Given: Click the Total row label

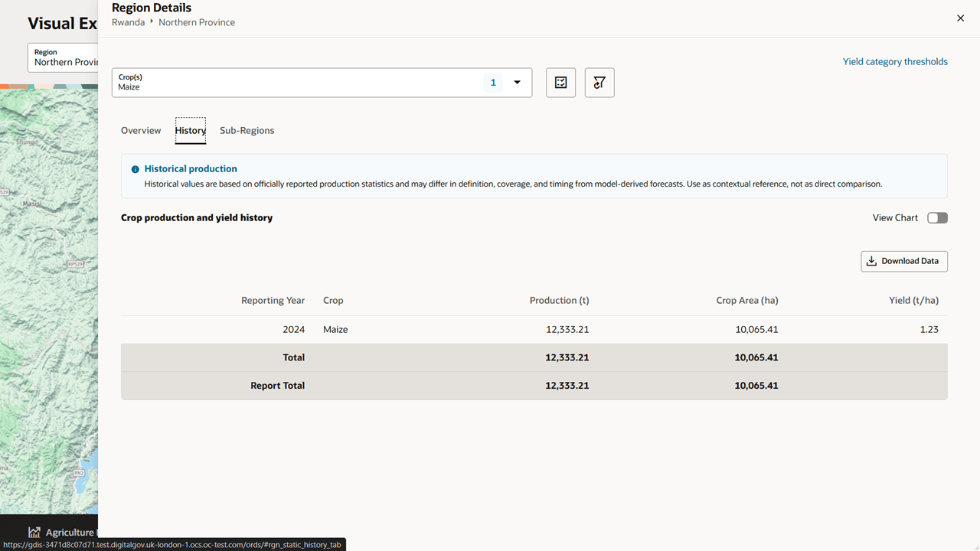Looking at the screenshot, I should 293,357.
